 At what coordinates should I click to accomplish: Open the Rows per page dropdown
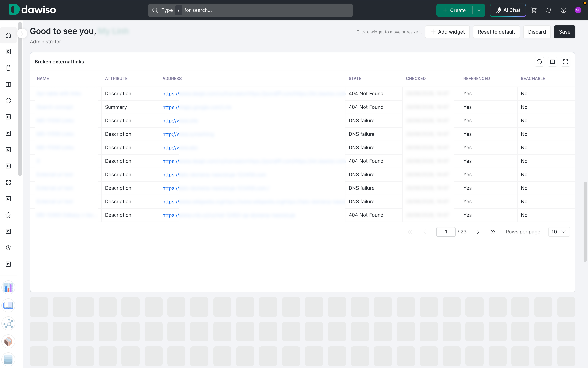(559, 232)
